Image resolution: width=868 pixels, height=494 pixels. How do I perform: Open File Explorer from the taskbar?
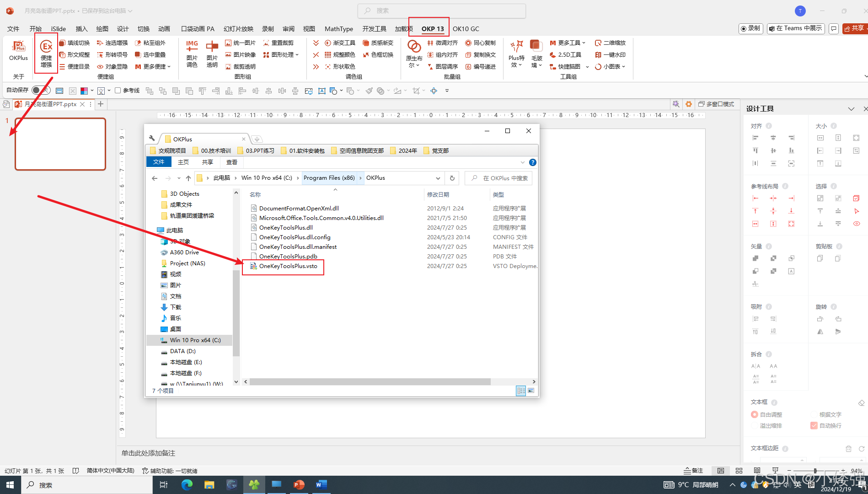coord(209,485)
